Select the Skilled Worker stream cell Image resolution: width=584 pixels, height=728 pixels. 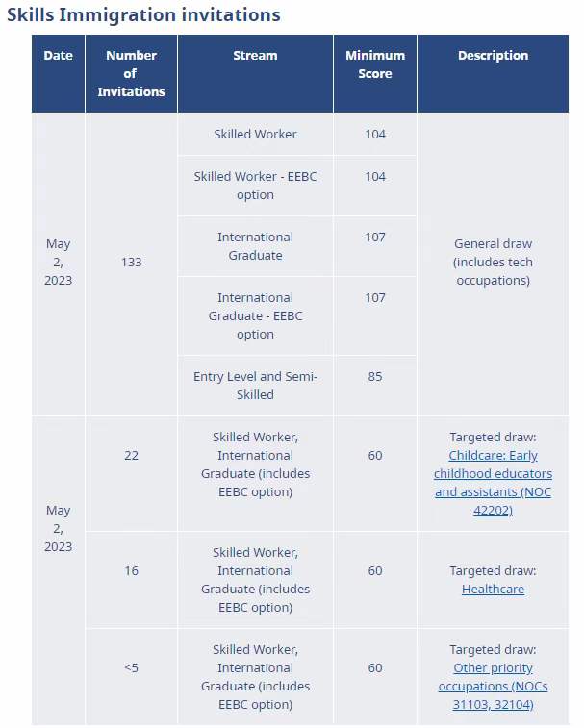tap(255, 135)
